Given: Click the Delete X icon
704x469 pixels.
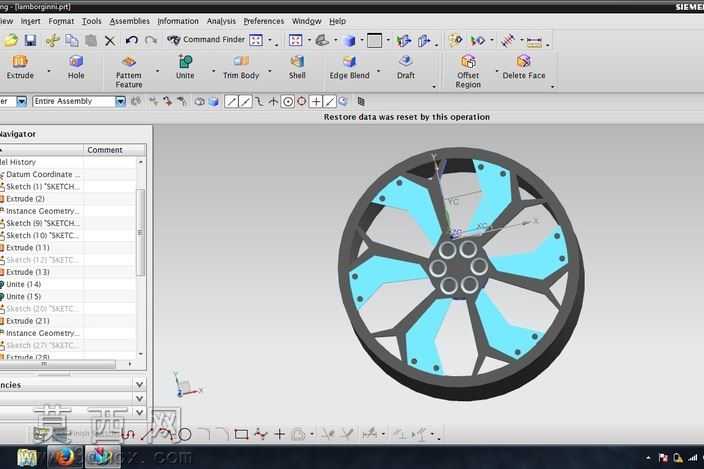Looking at the screenshot, I should pos(110,41).
